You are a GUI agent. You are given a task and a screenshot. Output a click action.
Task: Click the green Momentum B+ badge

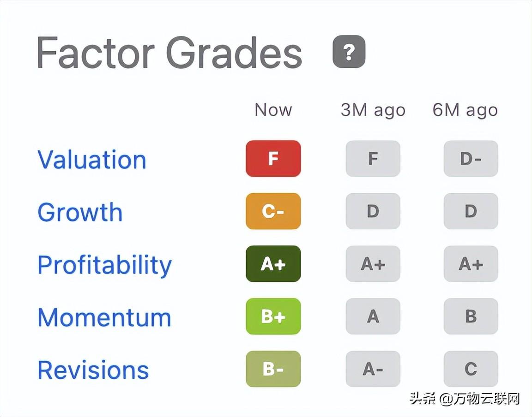(273, 316)
